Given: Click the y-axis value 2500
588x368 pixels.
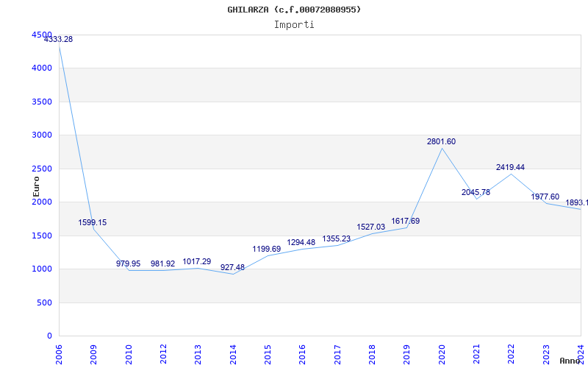Looking at the screenshot, I should pos(42,169).
